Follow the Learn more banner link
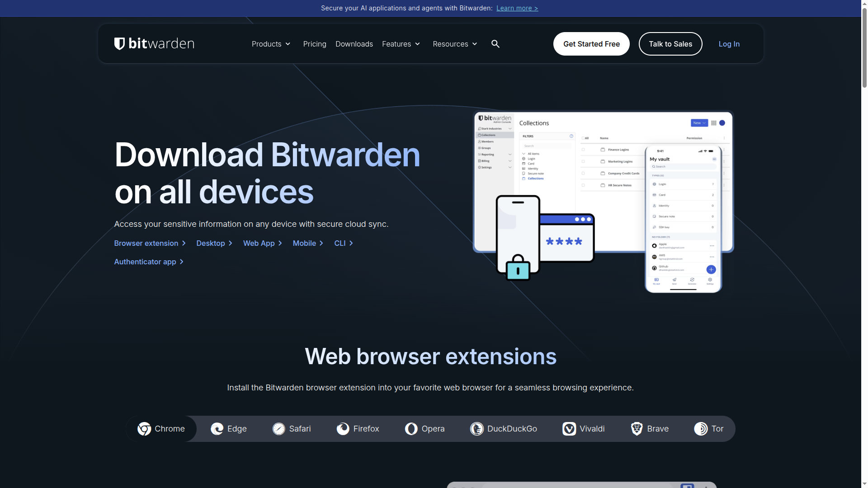The width and height of the screenshot is (868, 488). click(x=517, y=8)
